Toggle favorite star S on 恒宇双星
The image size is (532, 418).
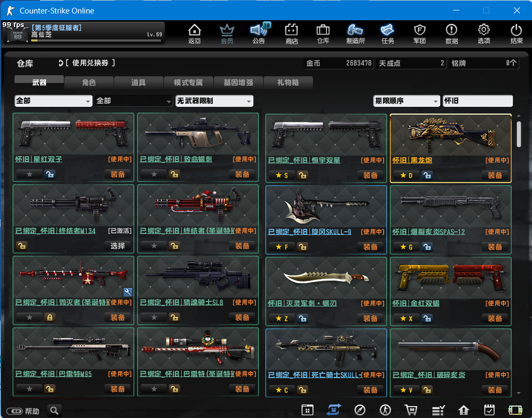[x=282, y=175]
